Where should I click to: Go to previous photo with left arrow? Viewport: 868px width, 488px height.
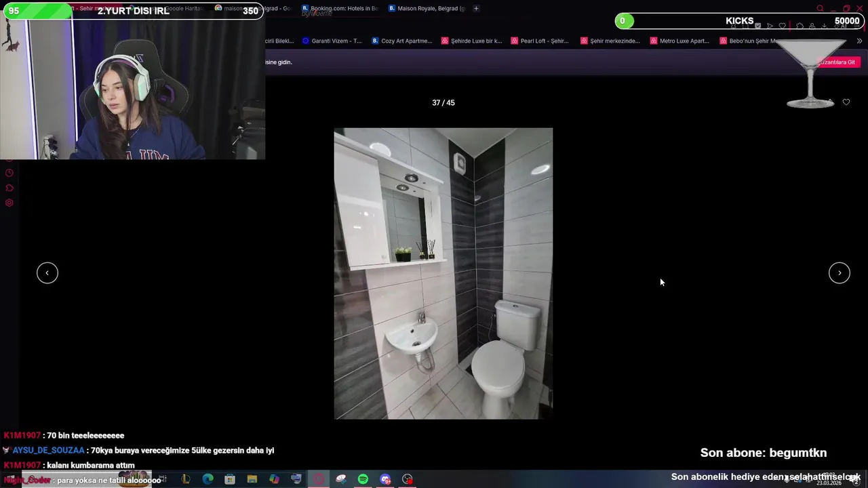47,272
